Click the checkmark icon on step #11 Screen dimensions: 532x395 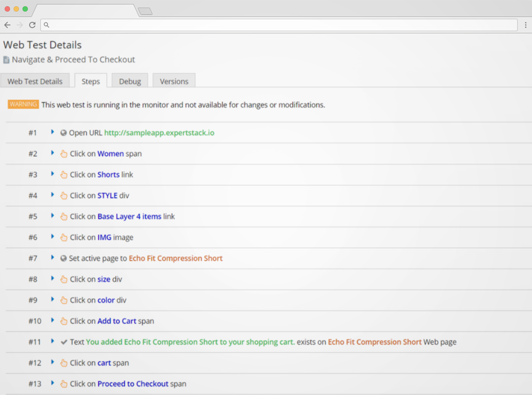[x=64, y=342]
